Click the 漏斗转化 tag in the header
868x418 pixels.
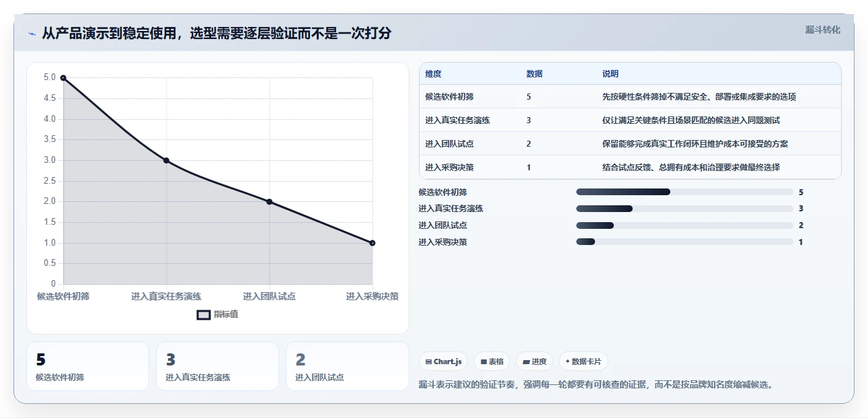(x=823, y=30)
